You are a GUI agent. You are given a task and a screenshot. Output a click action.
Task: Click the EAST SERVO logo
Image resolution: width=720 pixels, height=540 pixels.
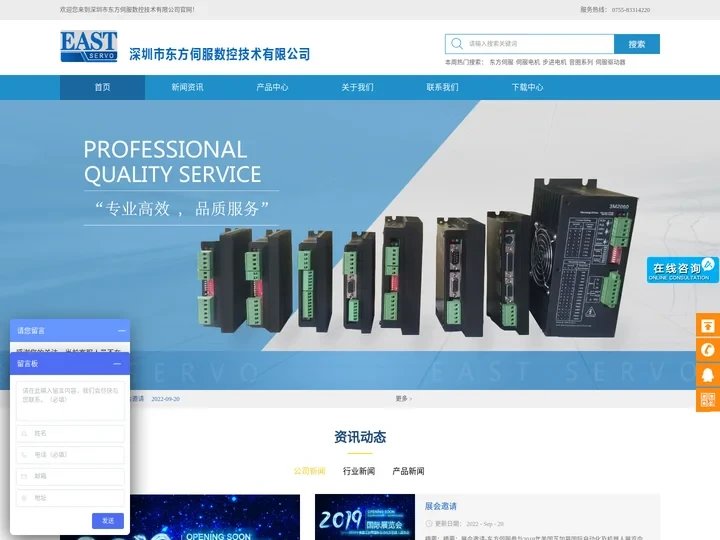pyautogui.click(x=89, y=46)
